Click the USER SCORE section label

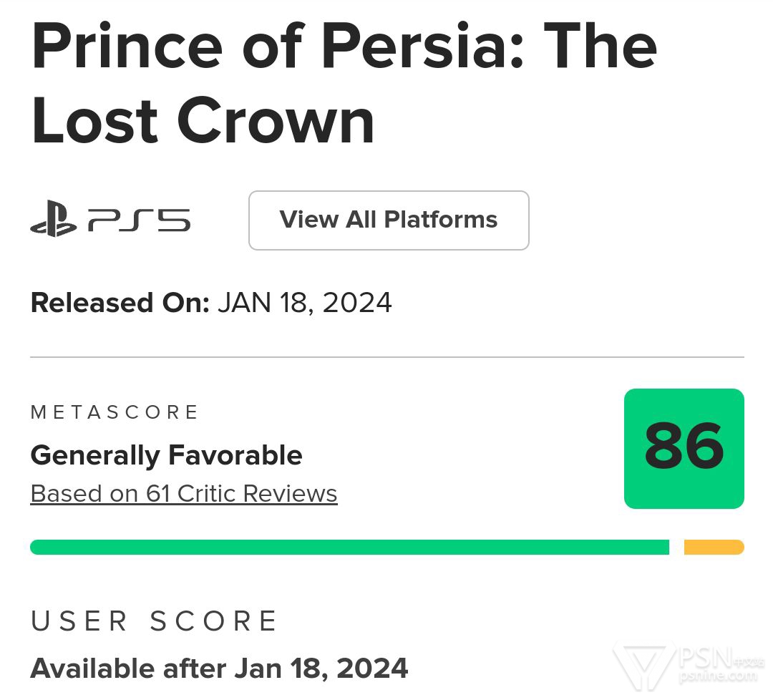pos(154,621)
